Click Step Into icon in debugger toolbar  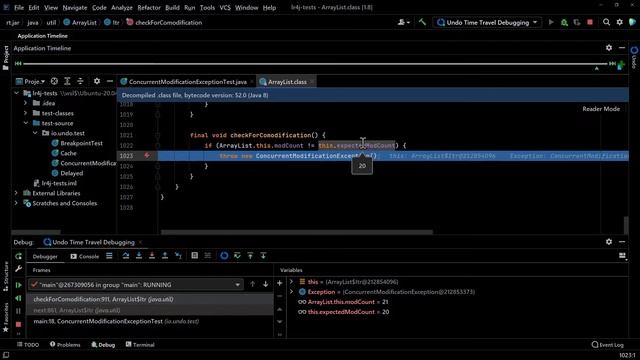tap(139, 256)
